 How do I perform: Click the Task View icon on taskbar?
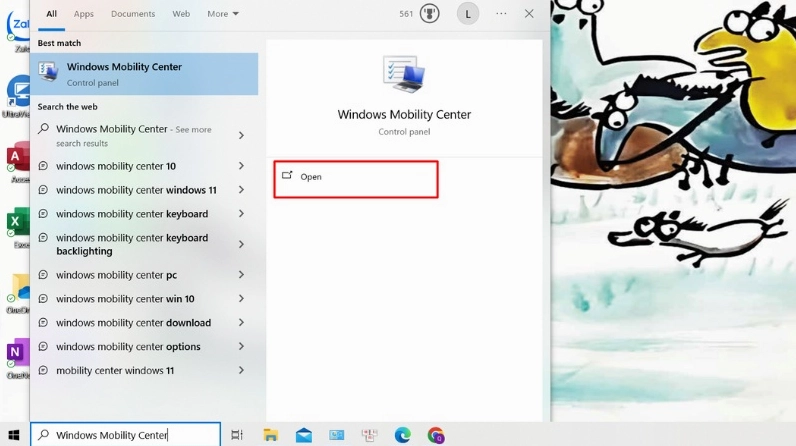pyautogui.click(x=237, y=435)
